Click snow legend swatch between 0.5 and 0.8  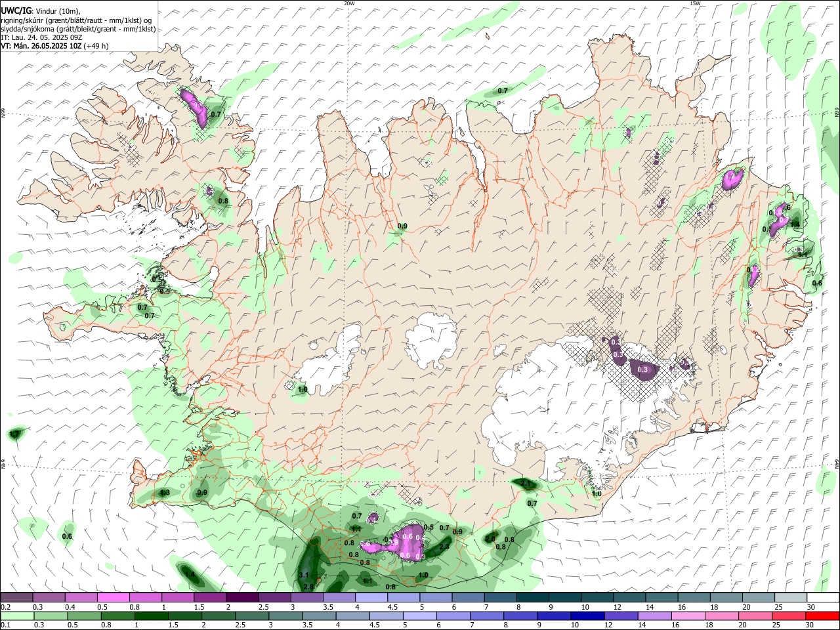[113, 597]
